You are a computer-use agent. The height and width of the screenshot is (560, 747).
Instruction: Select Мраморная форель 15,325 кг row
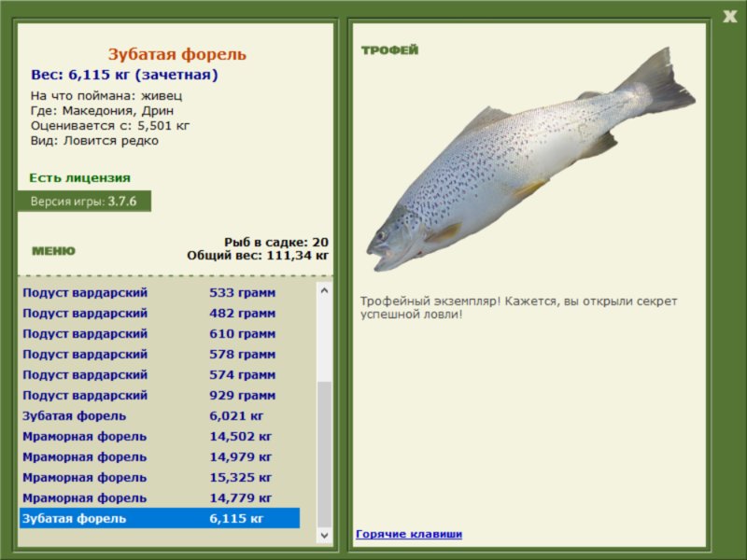pos(160,477)
